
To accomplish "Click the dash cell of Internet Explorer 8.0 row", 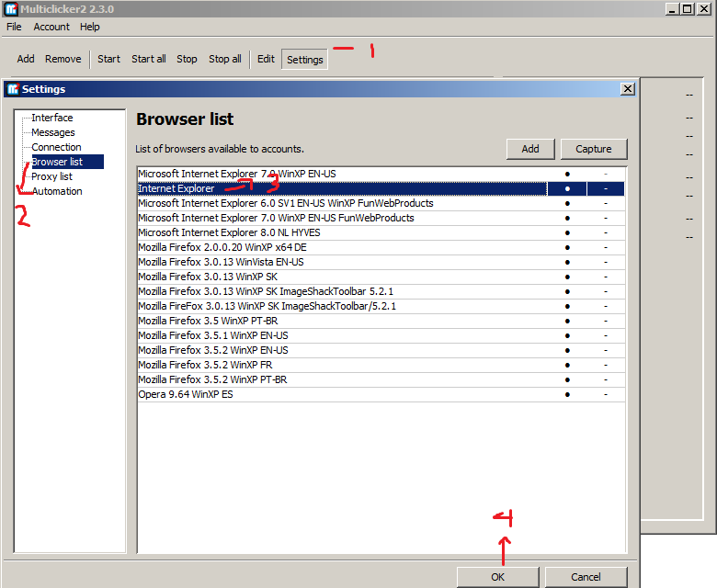I will tap(606, 233).
